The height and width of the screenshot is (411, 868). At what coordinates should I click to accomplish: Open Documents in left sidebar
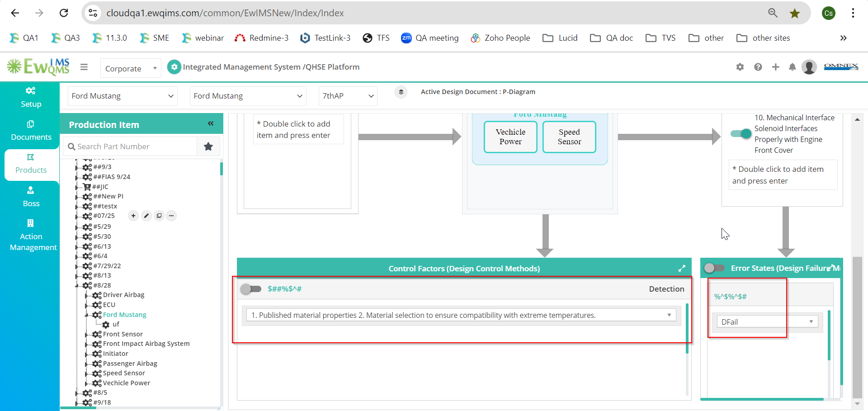pos(31,130)
